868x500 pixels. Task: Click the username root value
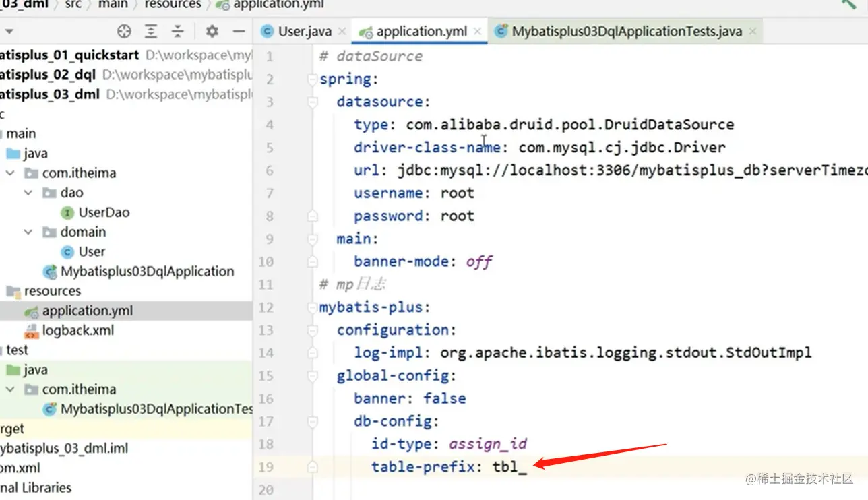point(458,193)
